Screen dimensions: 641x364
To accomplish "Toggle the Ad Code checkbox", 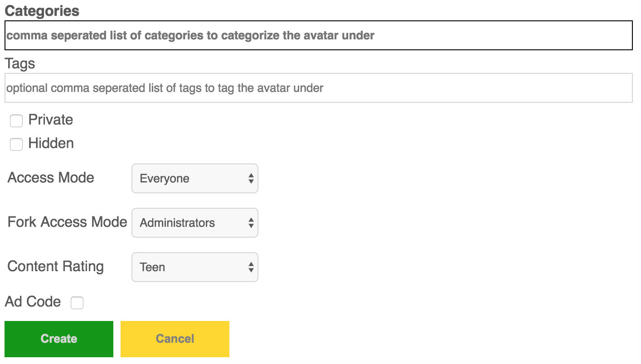I will pyautogui.click(x=77, y=303).
